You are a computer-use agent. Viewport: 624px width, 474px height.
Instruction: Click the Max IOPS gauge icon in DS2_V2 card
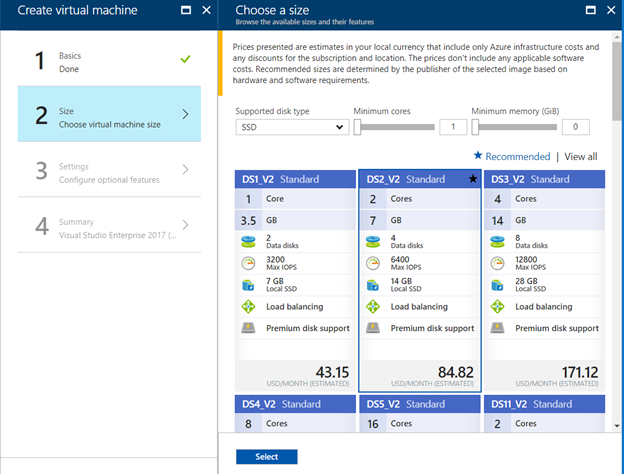[372, 264]
